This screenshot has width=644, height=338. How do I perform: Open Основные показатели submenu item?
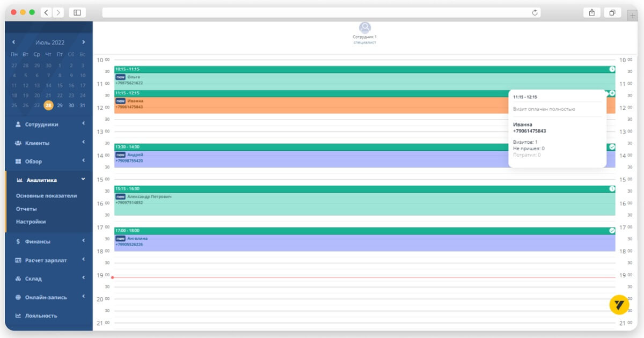46,196
